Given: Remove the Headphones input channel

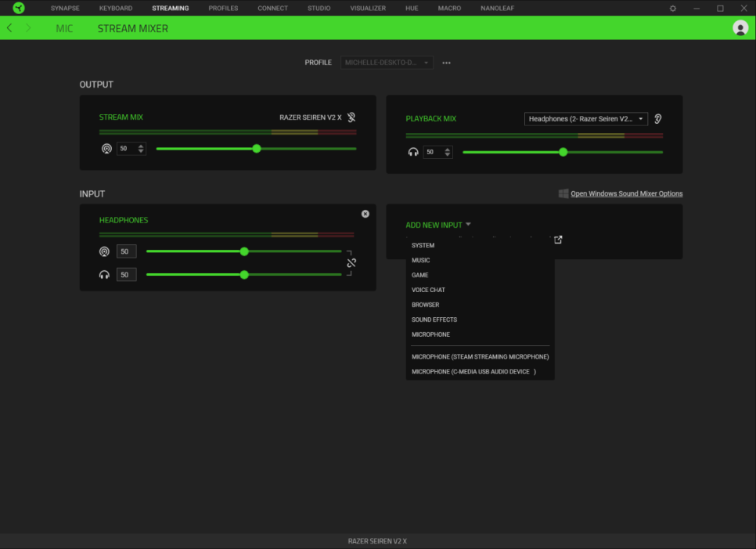Looking at the screenshot, I should 365,214.
